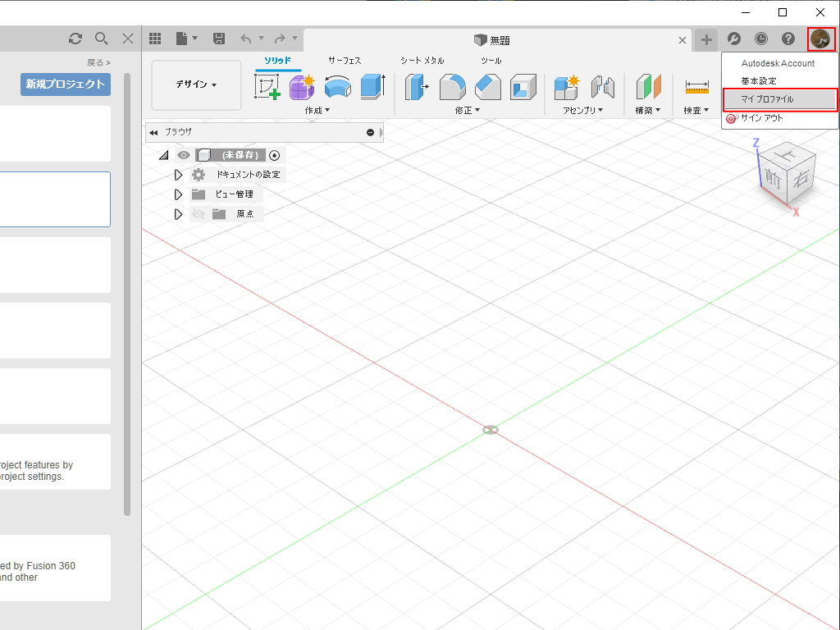Select the Measure tool
Image resolution: width=840 pixels, height=630 pixels.
696,87
